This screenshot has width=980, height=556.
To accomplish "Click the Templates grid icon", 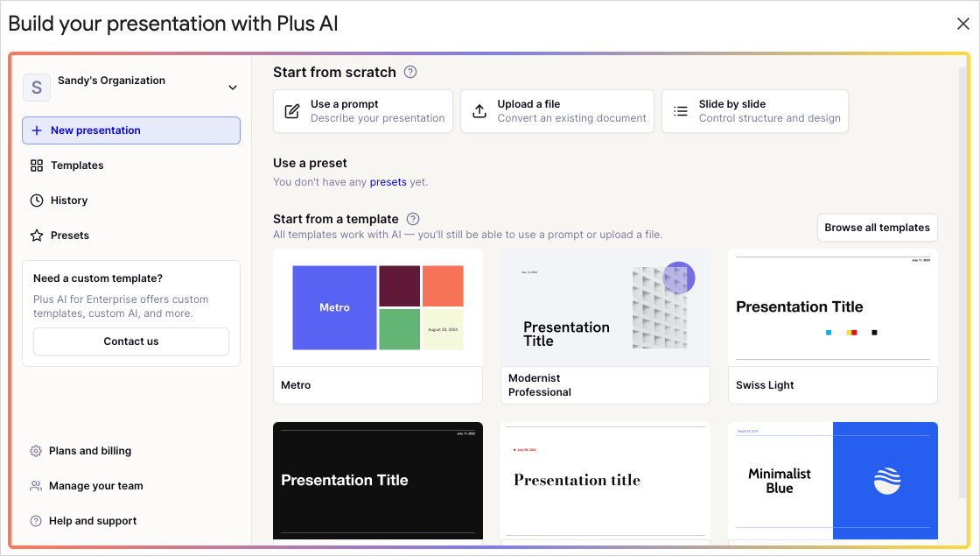I will pyautogui.click(x=37, y=165).
